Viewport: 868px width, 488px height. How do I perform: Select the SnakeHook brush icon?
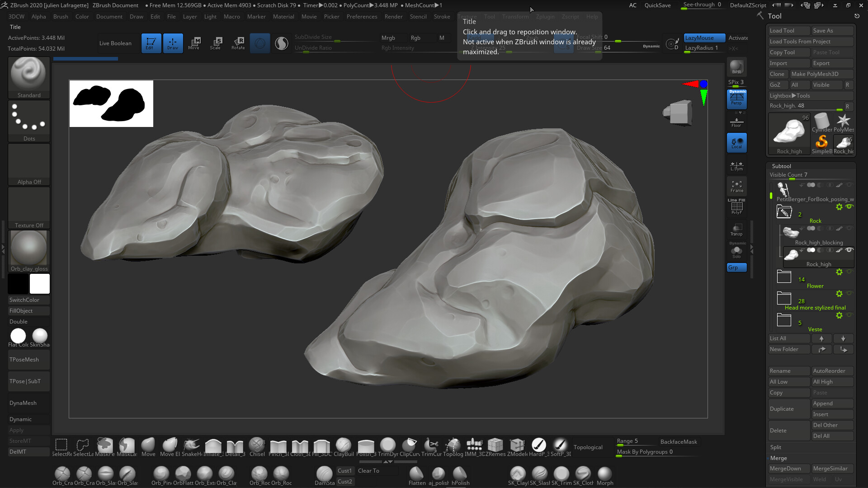tap(192, 447)
